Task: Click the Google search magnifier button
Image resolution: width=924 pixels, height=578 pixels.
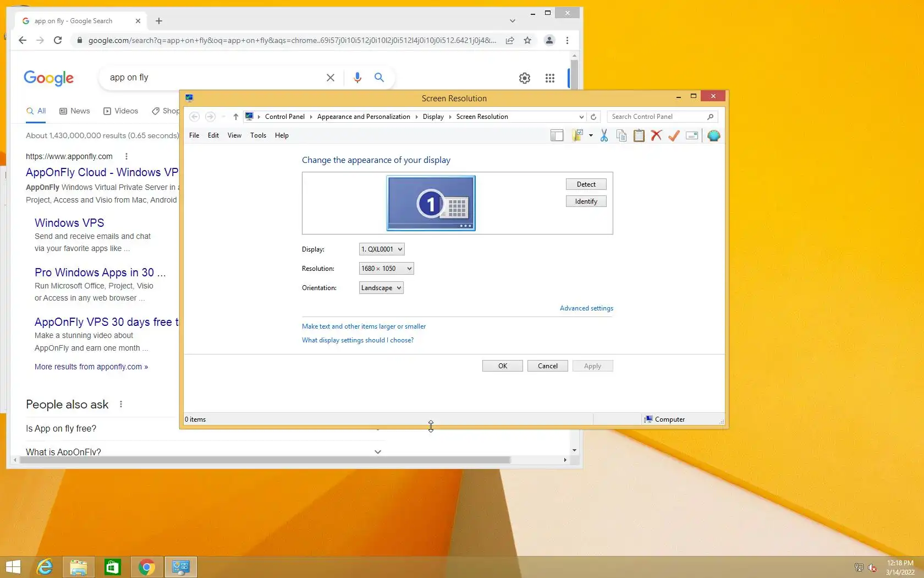Action: tap(380, 78)
